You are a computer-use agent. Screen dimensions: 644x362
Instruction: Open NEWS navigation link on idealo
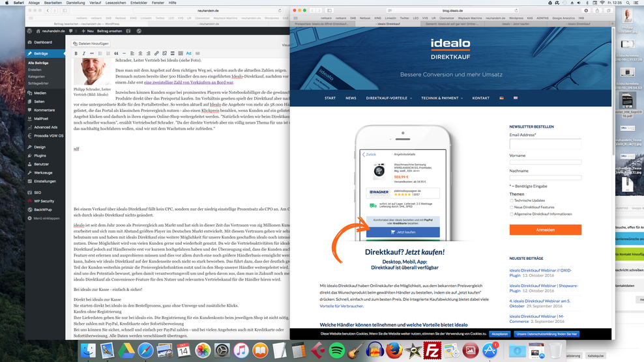351,98
